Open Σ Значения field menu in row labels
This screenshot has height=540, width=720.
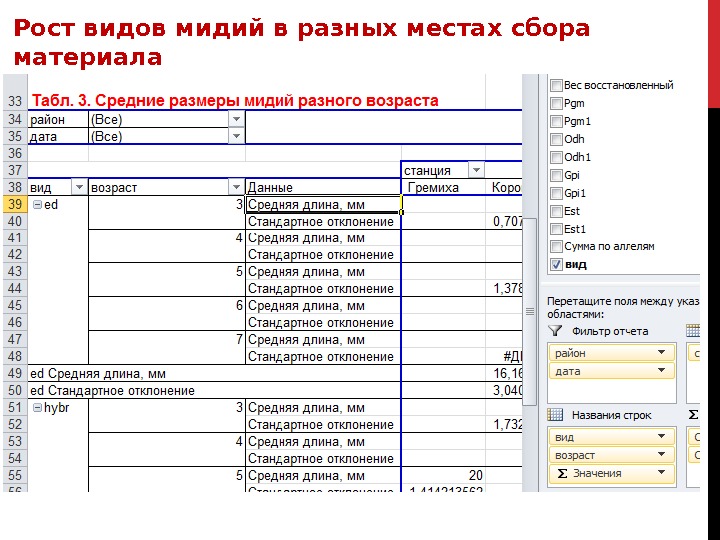tap(661, 472)
